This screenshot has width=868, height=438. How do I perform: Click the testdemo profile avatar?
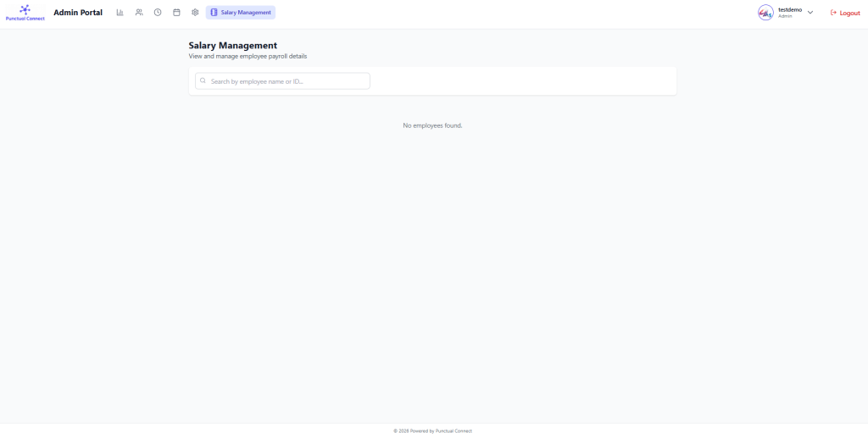765,13
